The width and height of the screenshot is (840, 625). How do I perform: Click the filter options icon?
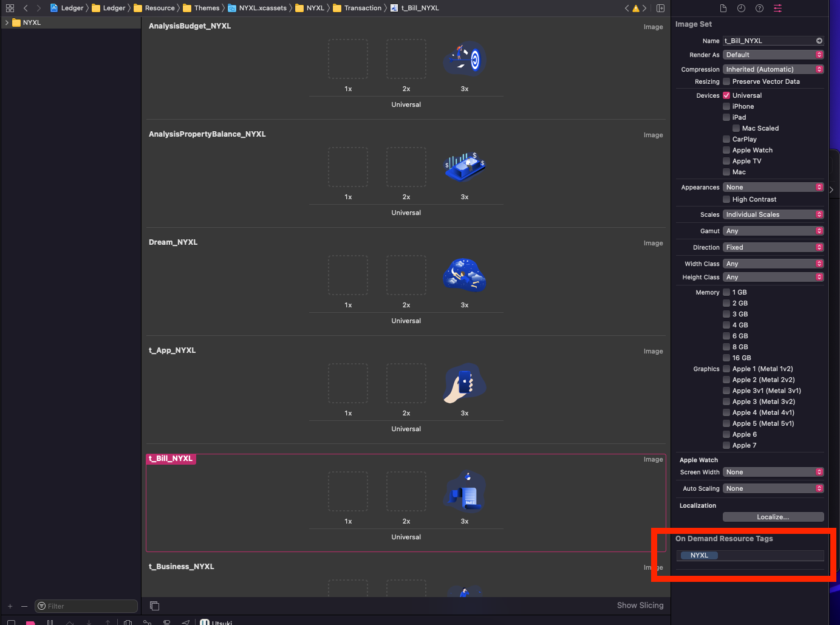pos(41,606)
